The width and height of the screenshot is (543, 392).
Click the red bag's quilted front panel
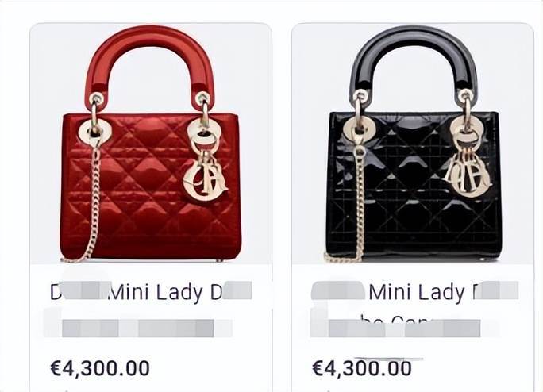click(x=151, y=187)
